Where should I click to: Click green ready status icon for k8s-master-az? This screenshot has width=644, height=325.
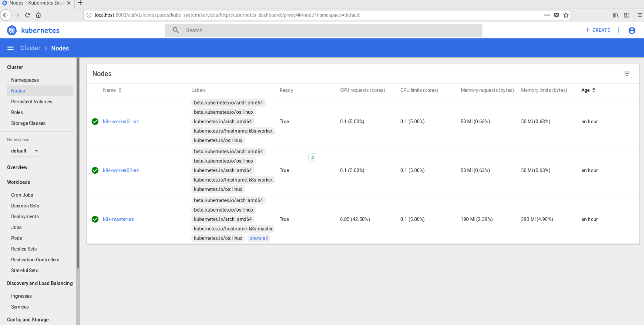tap(95, 219)
